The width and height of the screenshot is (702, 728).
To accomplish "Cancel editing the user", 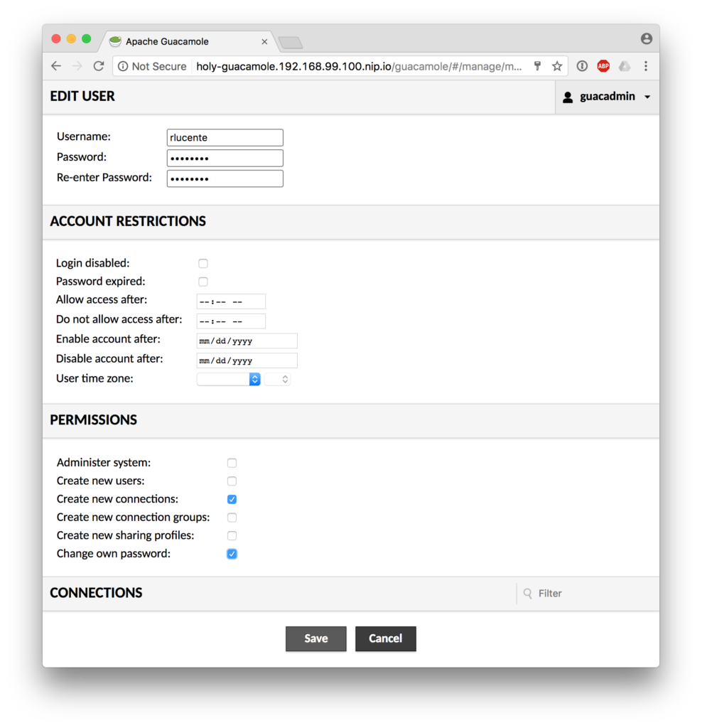I will click(386, 638).
